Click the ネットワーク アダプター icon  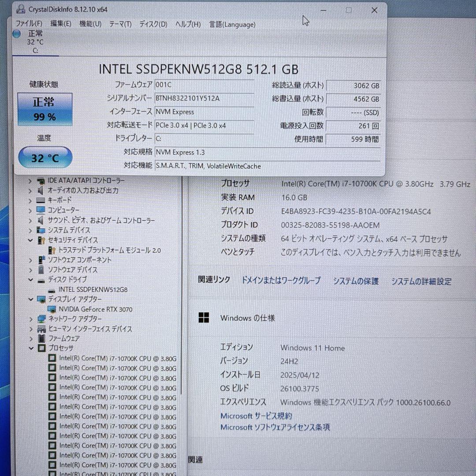41,319
